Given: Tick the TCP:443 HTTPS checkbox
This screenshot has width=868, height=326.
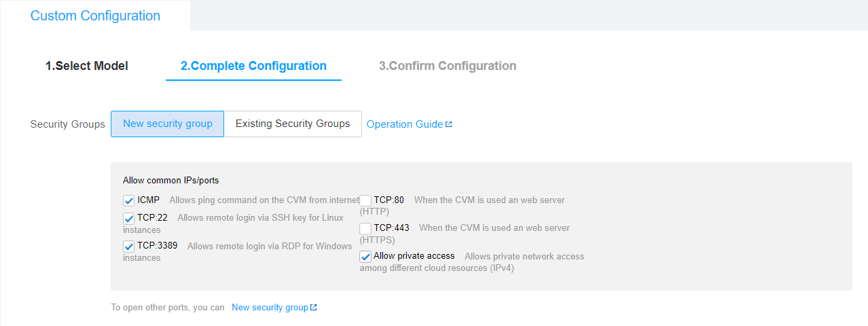Looking at the screenshot, I should [365, 229].
